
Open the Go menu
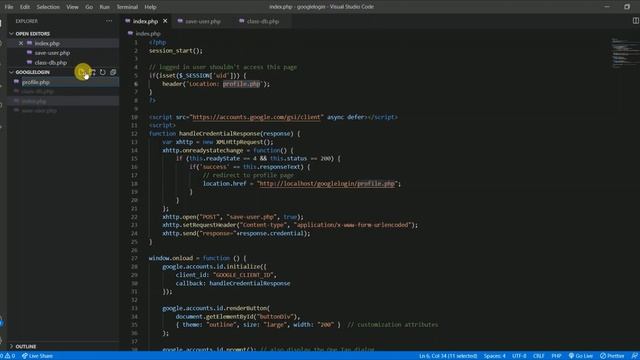(x=89, y=7)
